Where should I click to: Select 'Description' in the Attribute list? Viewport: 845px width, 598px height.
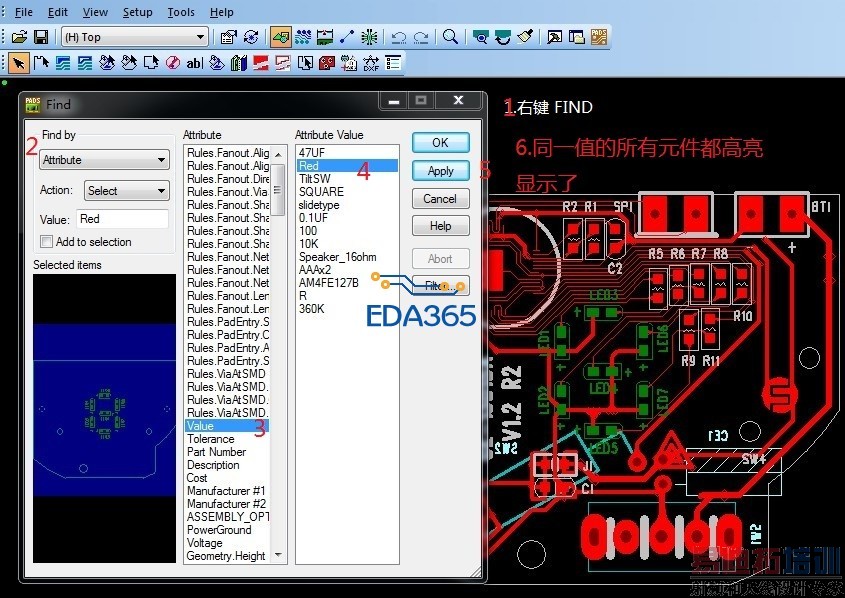pyautogui.click(x=213, y=465)
